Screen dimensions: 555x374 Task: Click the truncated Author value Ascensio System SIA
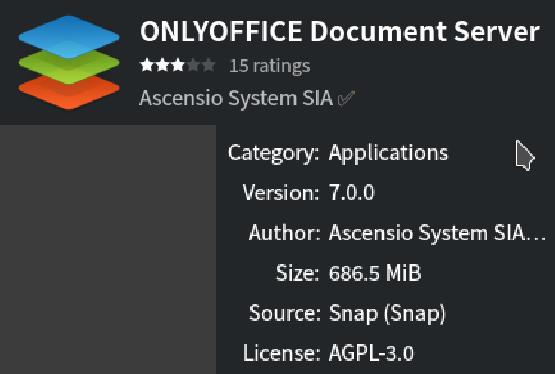[x=437, y=233]
